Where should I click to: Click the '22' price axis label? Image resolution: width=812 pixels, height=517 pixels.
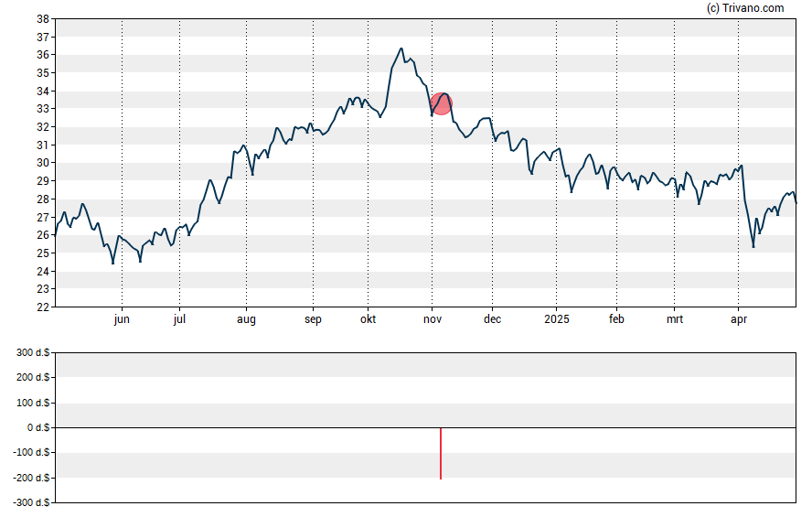(x=43, y=307)
